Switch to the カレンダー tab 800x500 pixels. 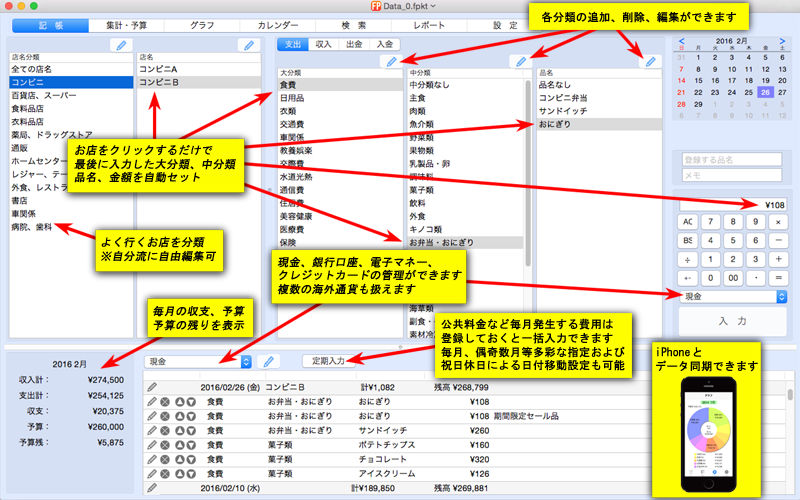pyautogui.click(x=278, y=26)
